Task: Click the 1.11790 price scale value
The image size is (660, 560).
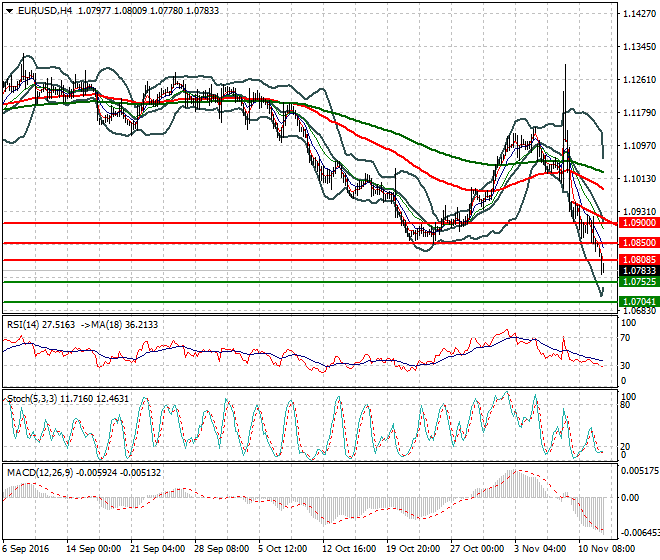Action: pyautogui.click(x=639, y=112)
